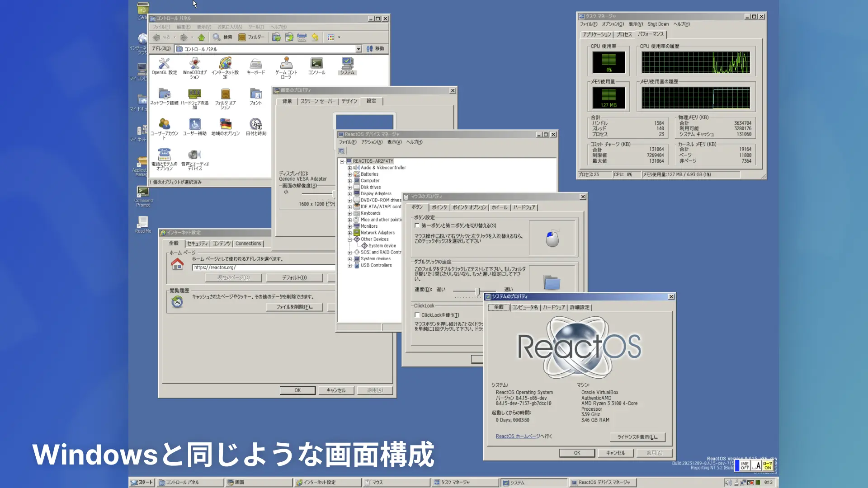The image size is (868, 488).
Task: Check 第一ボタンと第二ボタンを切り替える checkbox
Action: (417, 225)
